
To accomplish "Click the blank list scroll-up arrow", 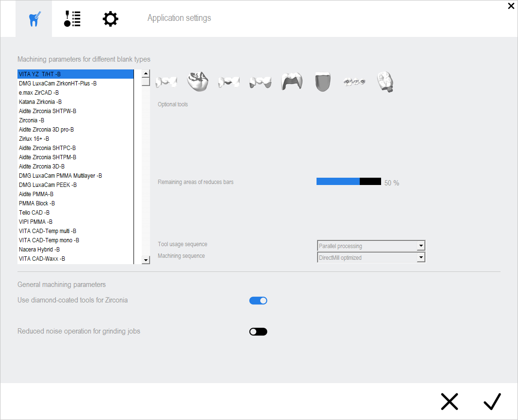I will 146,73.
